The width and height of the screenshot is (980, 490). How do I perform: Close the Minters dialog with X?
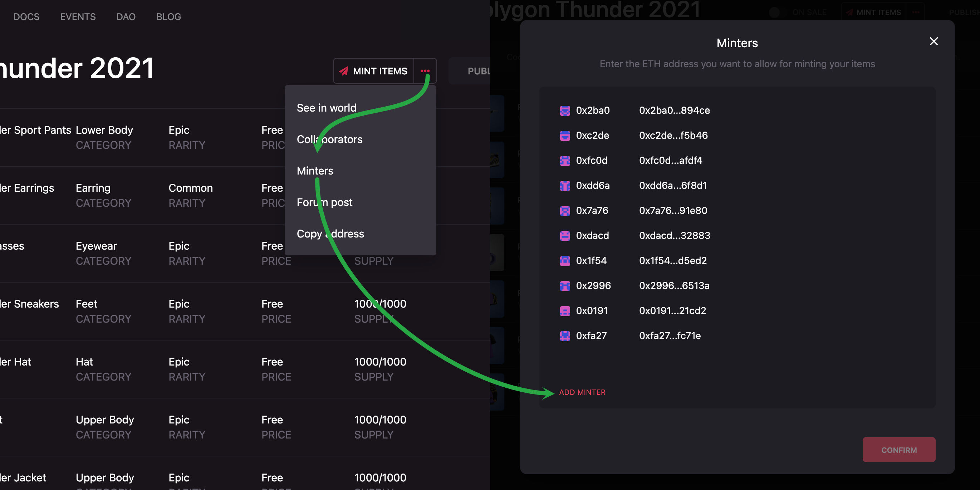933,41
